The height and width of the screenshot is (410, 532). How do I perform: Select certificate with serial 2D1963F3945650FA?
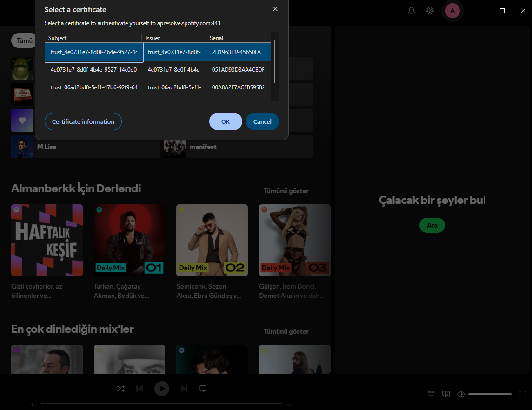tap(158, 52)
